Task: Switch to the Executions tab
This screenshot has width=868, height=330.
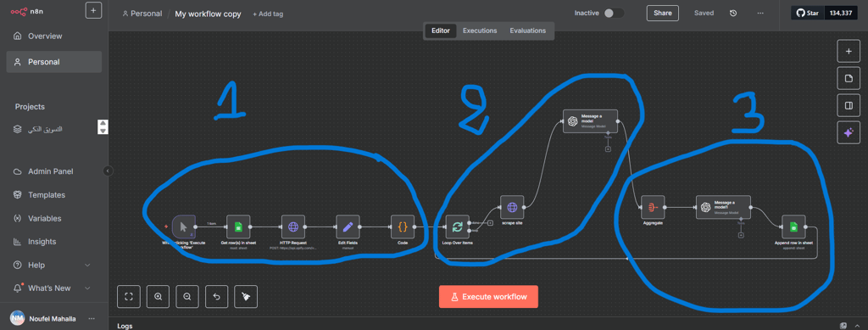Action: (480, 31)
